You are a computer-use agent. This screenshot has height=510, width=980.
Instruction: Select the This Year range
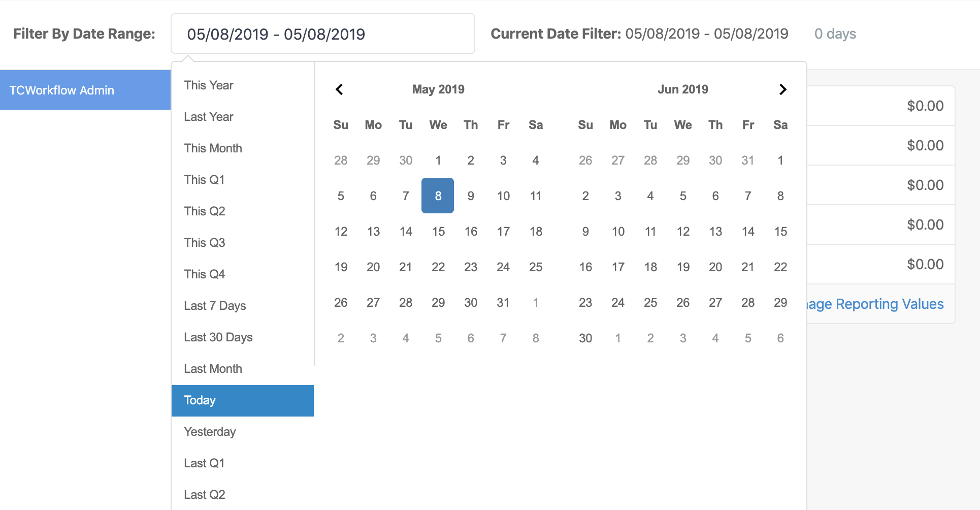click(243, 85)
